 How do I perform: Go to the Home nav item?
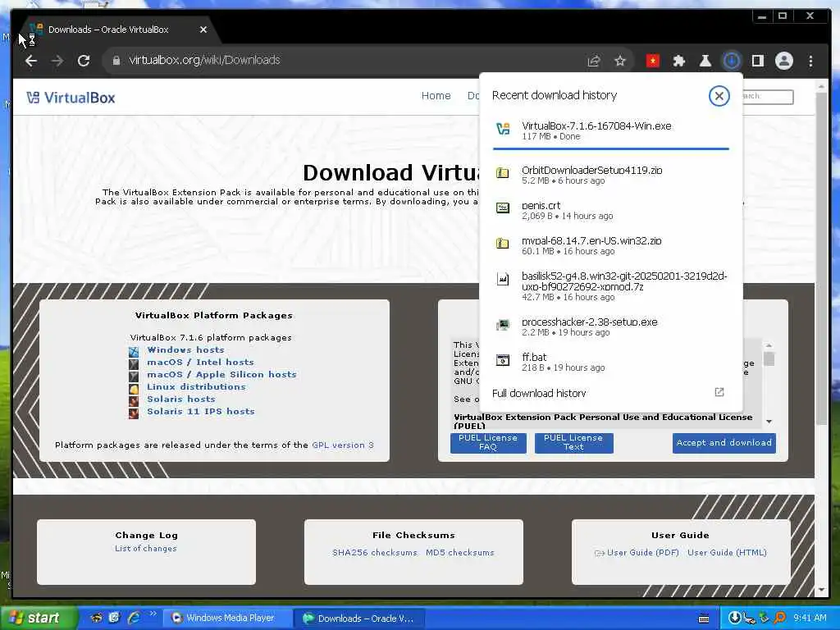coord(436,96)
